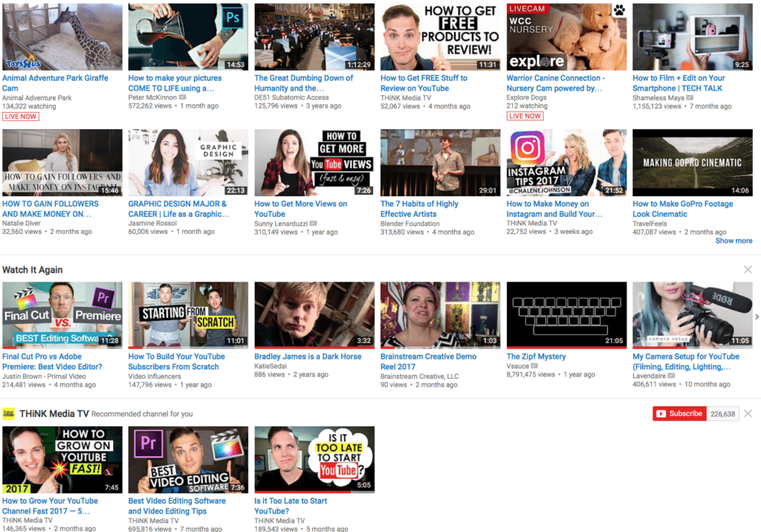Open 'The 7 Habits of Highly Effective Artists' title

(419, 209)
